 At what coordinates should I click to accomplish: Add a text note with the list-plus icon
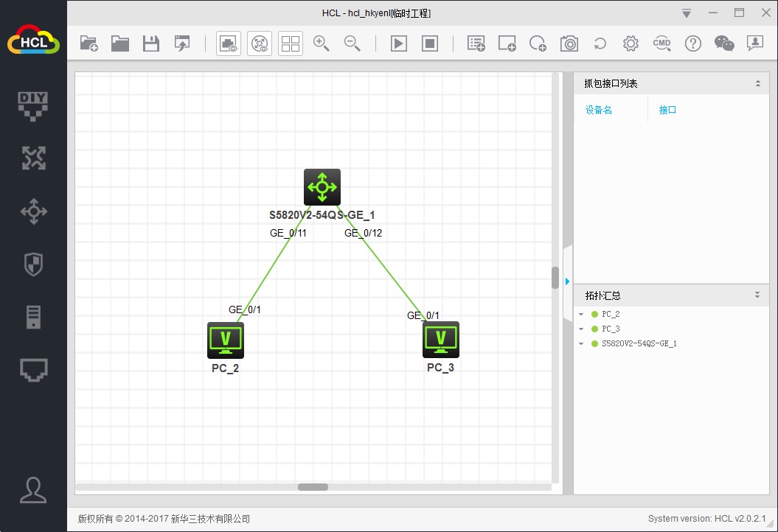pos(476,43)
